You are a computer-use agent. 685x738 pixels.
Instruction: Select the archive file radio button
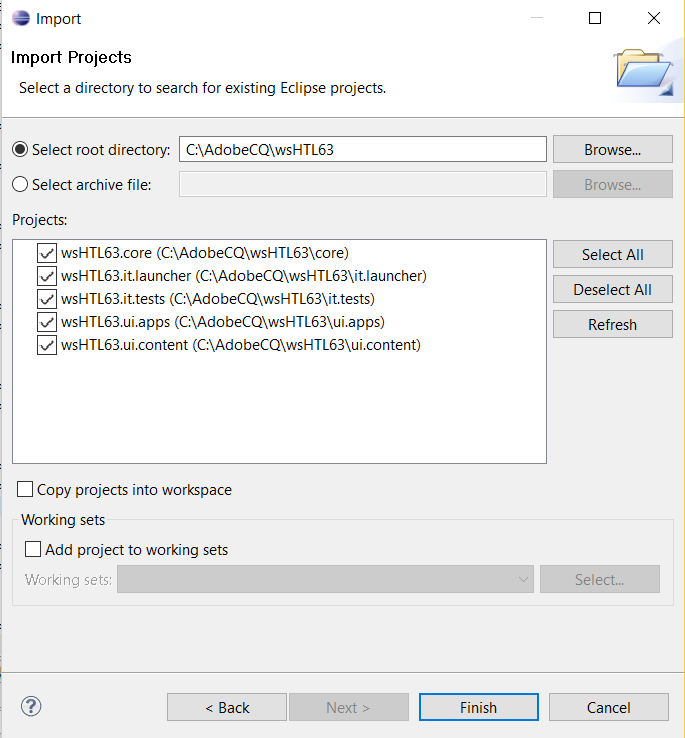(x=20, y=184)
